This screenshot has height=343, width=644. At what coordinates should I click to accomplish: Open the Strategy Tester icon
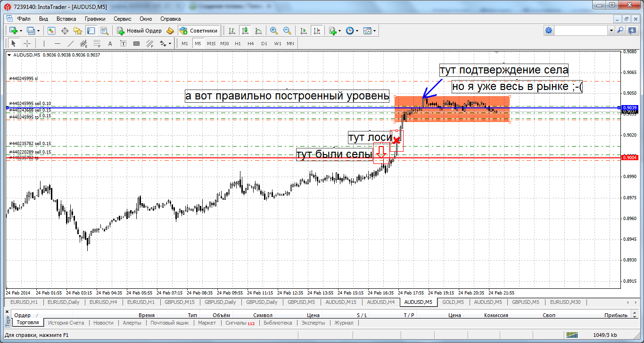[x=104, y=31]
